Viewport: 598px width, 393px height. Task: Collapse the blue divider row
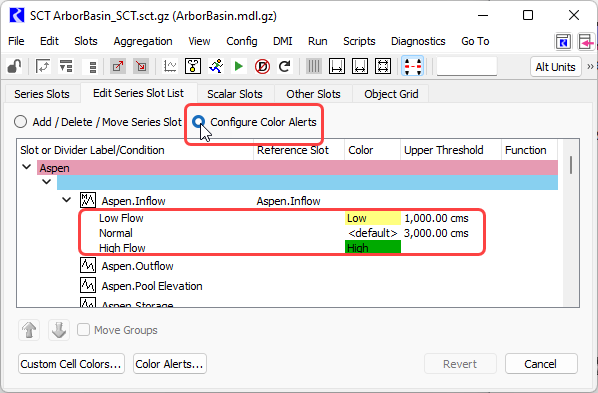(47, 182)
